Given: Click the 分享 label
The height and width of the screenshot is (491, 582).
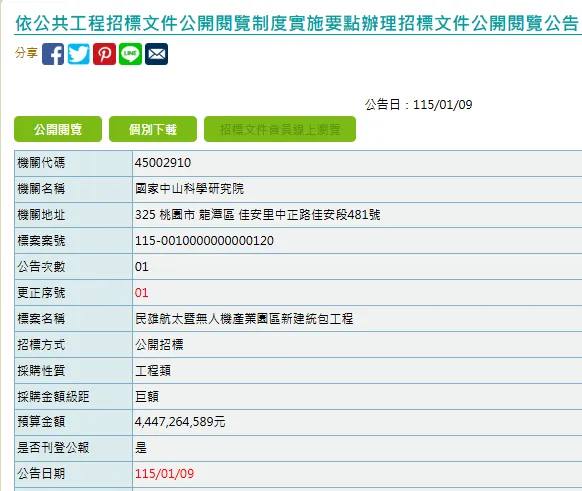Looking at the screenshot, I should 26,53.
